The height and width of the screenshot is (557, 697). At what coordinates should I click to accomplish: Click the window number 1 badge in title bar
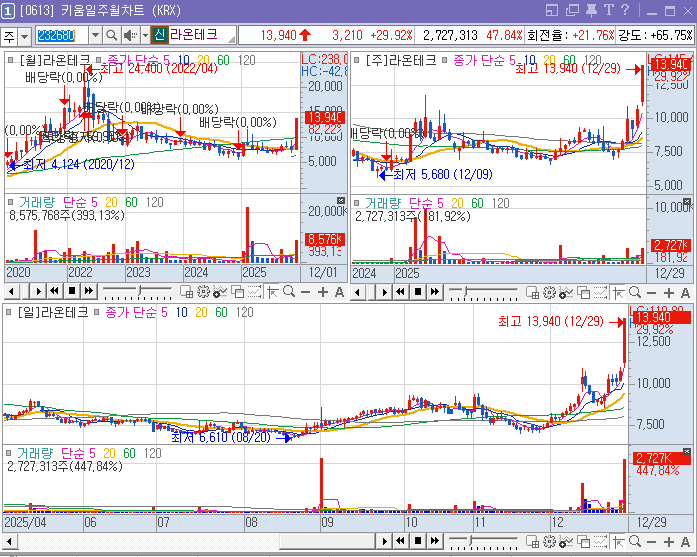[x=8, y=11]
